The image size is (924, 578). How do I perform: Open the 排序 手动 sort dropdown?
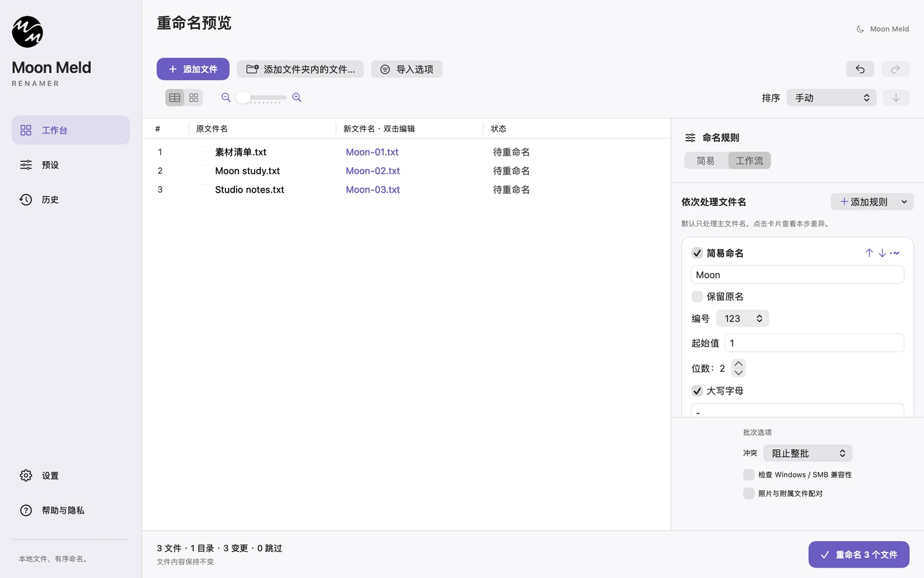[x=832, y=98]
